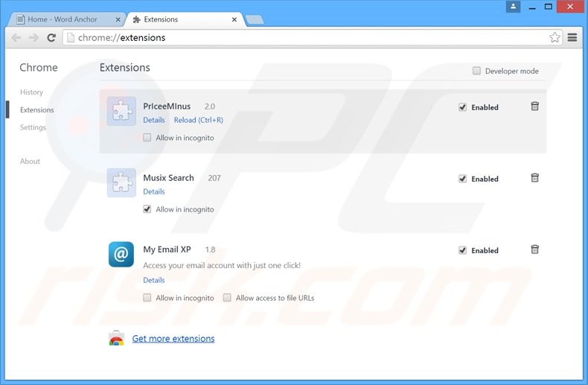Click the back navigation arrow
Screen dimensions: 588x385
[x=16, y=37]
